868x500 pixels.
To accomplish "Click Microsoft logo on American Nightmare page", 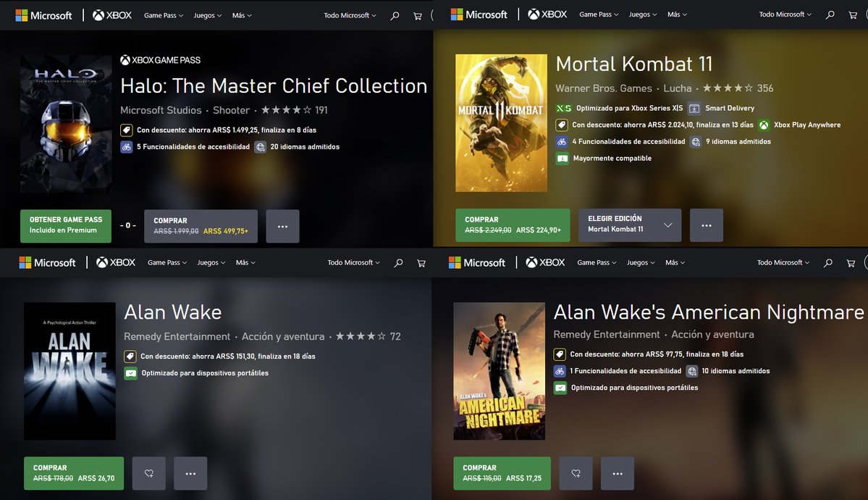I will 476,263.
